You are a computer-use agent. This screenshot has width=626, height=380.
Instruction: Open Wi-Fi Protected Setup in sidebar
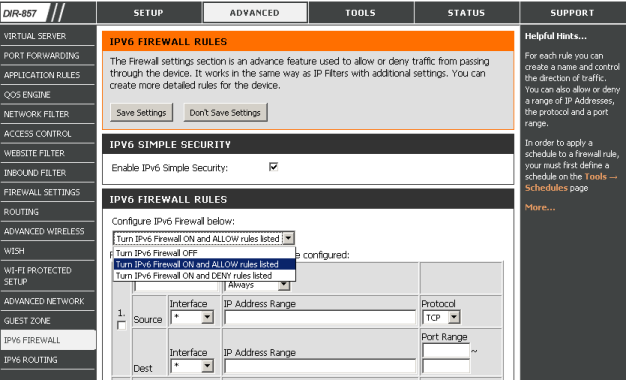click(47, 276)
